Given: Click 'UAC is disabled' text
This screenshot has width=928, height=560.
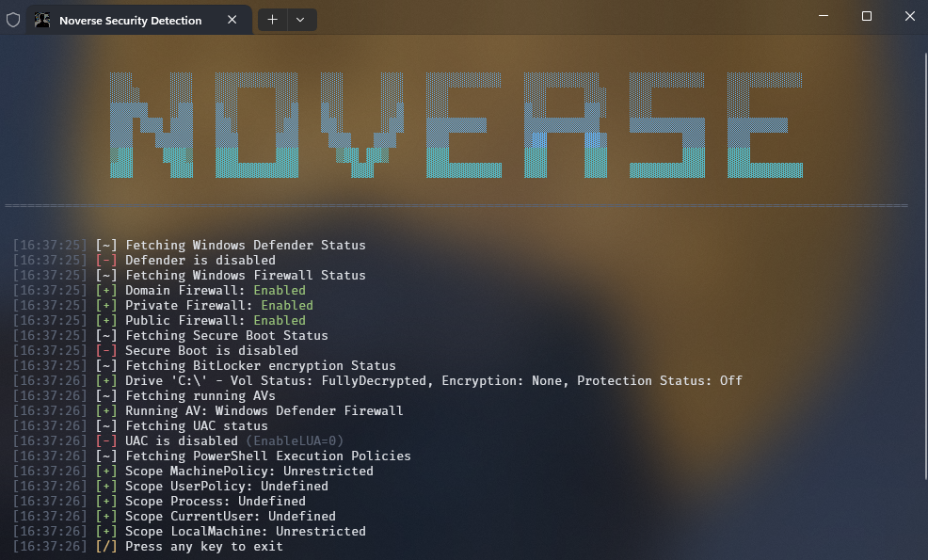Looking at the screenshot, I should coord(181,441).
